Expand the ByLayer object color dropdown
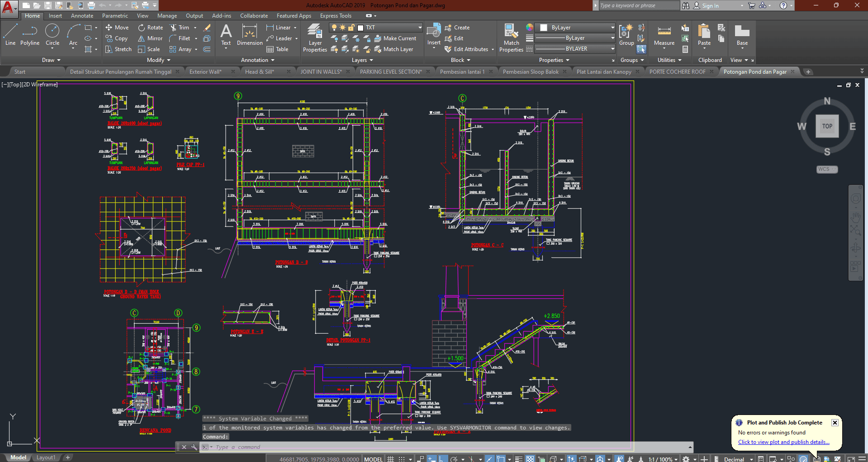Viewport: 868px width, 462px height. (x=612, y=28)
